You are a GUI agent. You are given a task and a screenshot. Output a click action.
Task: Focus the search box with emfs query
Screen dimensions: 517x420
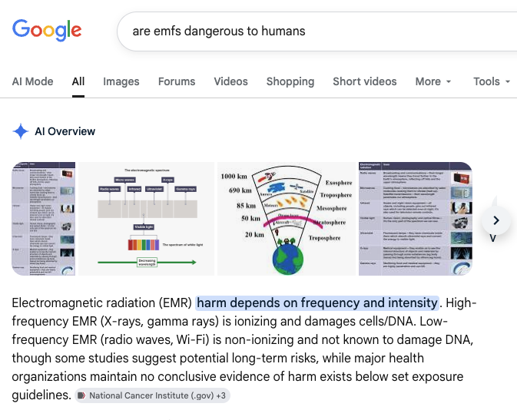pyautogui.click(x=316, y=31)
